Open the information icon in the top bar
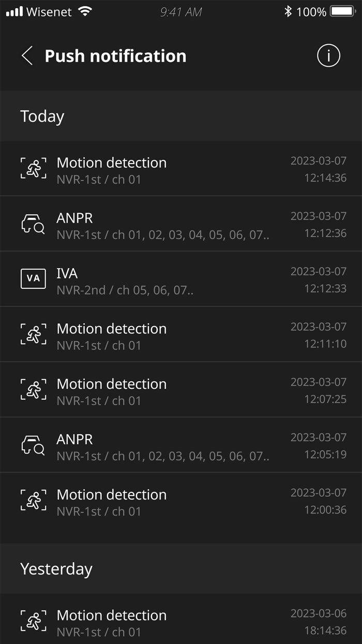This screenshot has width=362, height=644. pos(328,56)
